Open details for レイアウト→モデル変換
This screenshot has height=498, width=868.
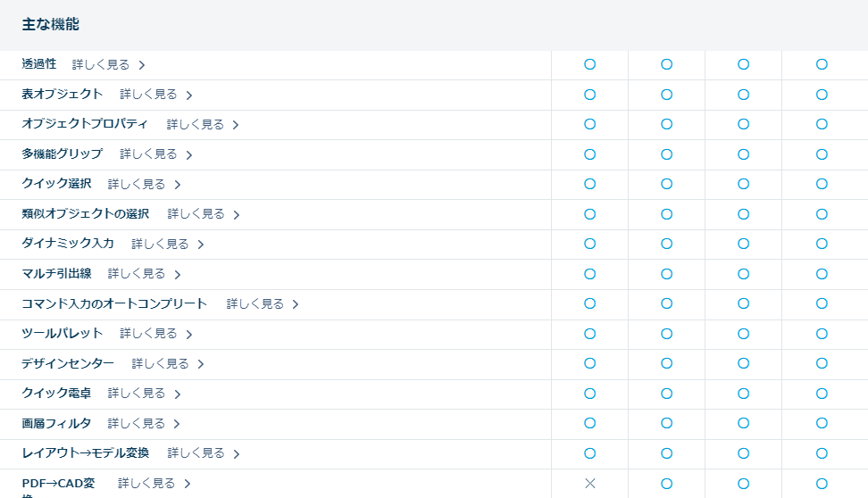[x=196, y=453]
